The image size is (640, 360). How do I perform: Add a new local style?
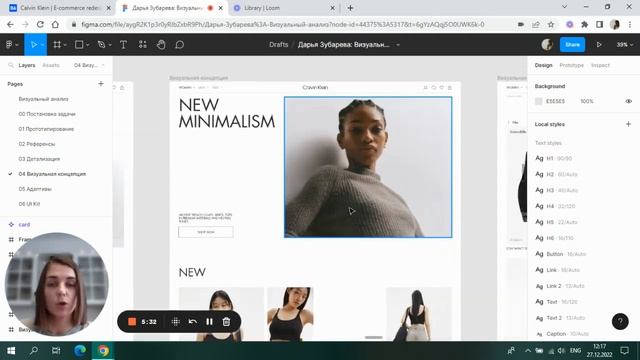tap(628, 124)
